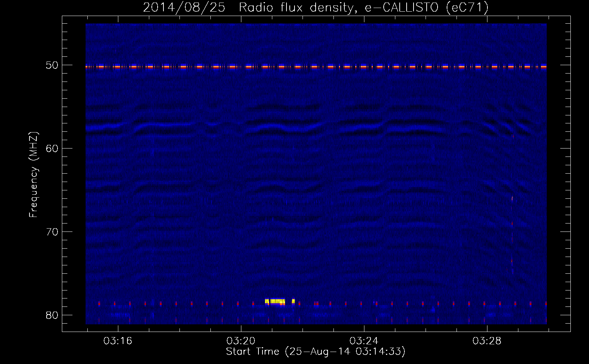Screen dimensions: 589x364
Task: Click the 03:28 time tick label
Action: 487,341
